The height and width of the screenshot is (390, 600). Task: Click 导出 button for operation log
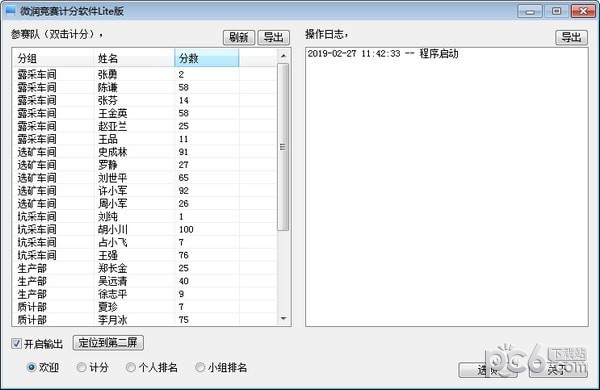tap(571, 38)
